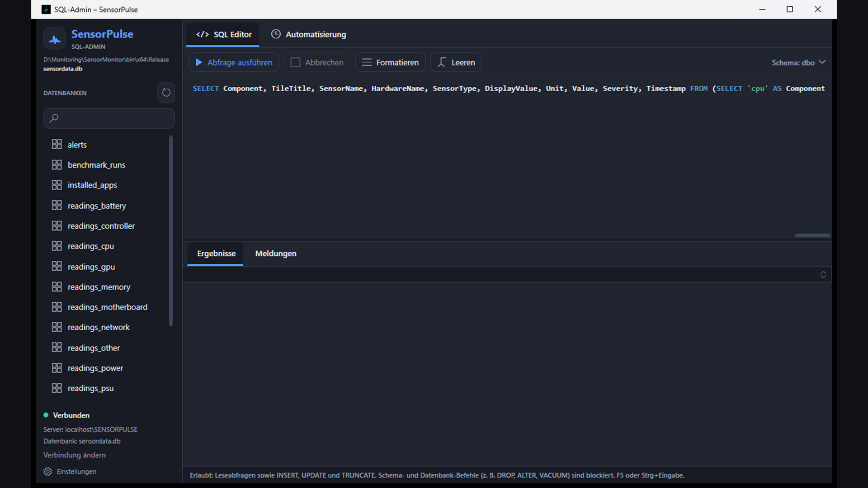The image size is (868, 488).
Task: Switch to the SQL Editor tab
Action: [223, 34]
